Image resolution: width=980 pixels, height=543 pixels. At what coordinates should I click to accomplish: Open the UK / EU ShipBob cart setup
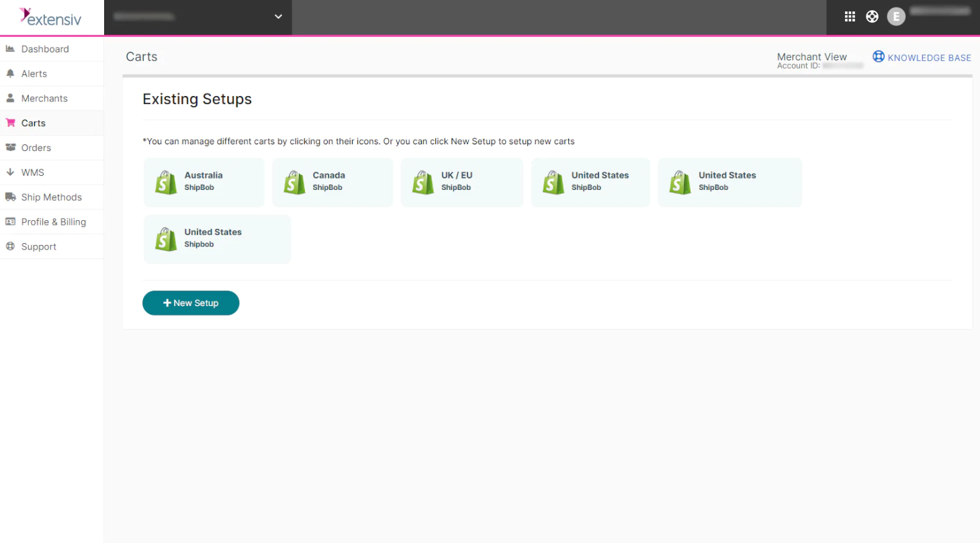pyautogui.click(x=461, y=182)
